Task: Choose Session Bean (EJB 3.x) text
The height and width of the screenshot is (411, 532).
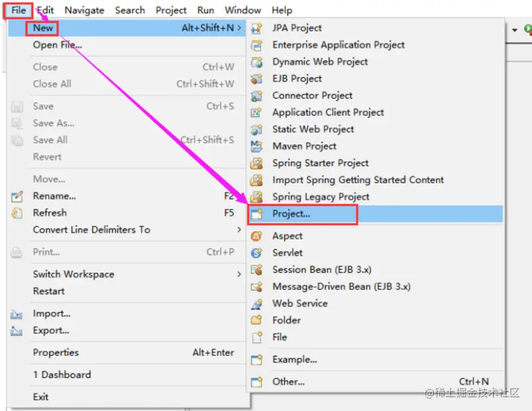Action: (x=321, y=270)
